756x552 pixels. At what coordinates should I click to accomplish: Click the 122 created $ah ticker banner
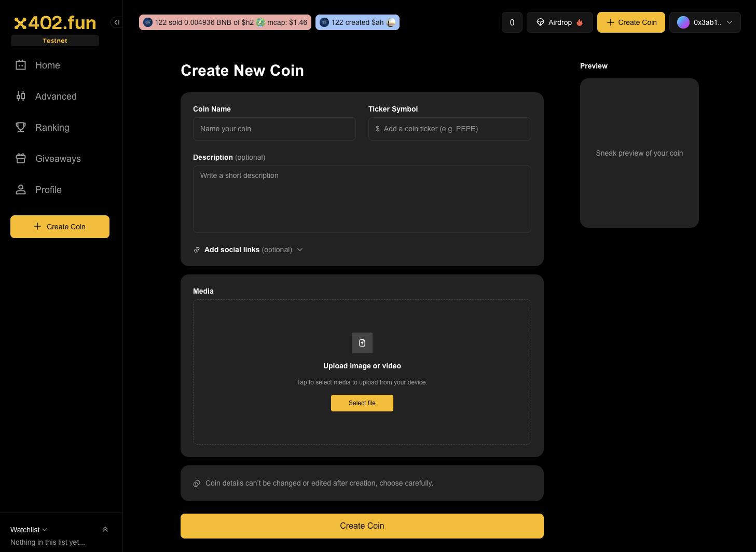click(x=357, y=22)
